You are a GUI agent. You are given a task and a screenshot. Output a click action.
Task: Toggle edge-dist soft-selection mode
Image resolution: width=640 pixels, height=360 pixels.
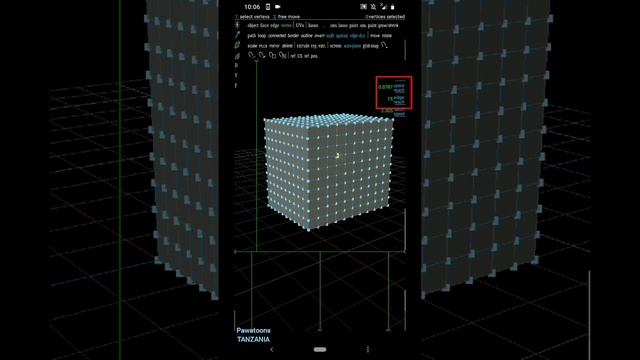pyautogui.click(x=358, y=36)
